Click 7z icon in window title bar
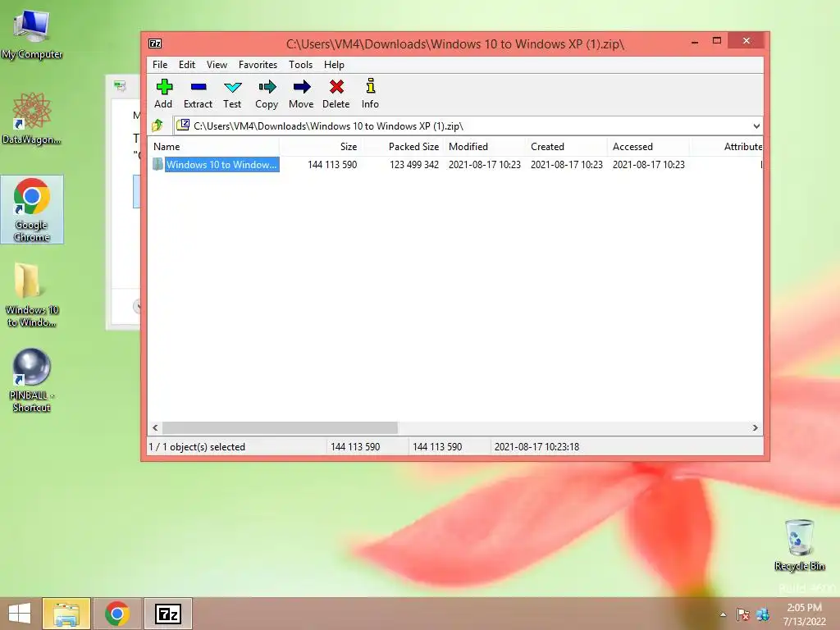Screen dimensions: 840x630 pyautogui.click(x=155, y=43)
